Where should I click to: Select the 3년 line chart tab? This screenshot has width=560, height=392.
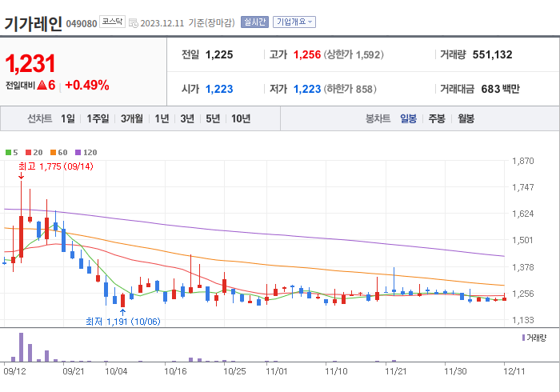pos(187,118)
